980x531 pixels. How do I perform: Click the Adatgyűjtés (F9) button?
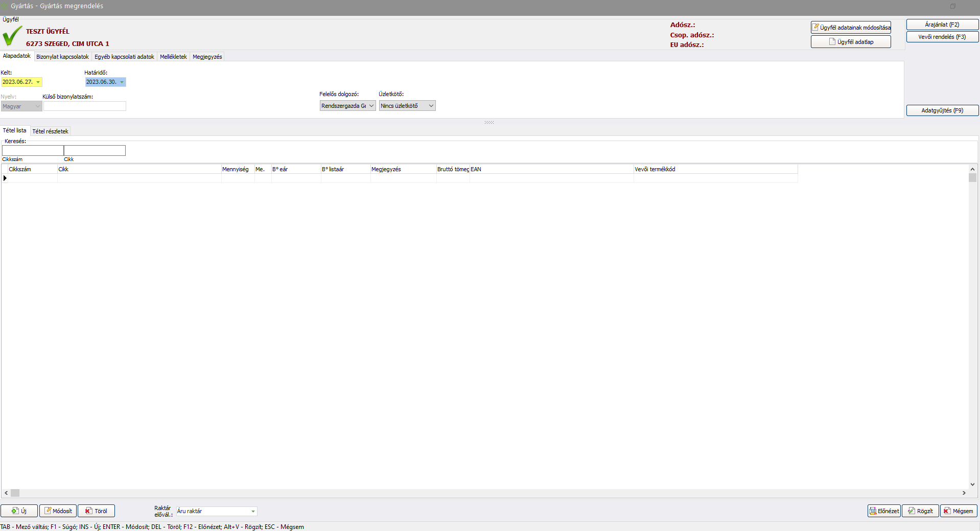(942, 110)
